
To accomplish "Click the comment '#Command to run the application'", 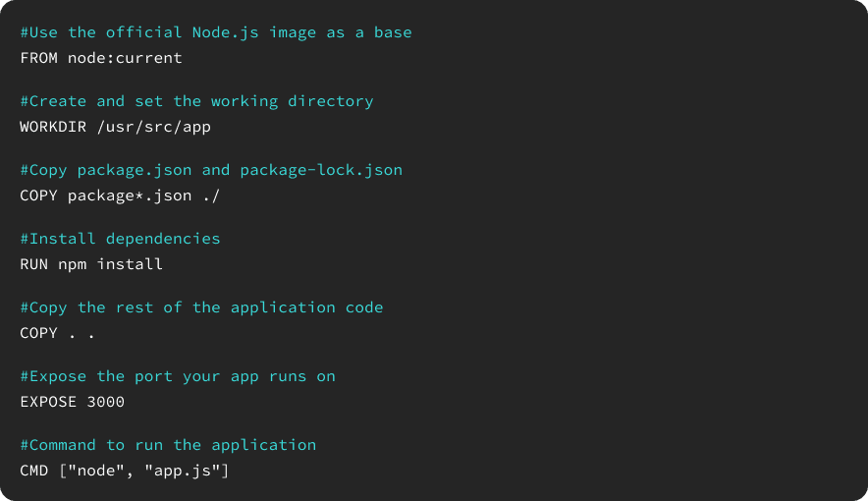I will point(168,445).
